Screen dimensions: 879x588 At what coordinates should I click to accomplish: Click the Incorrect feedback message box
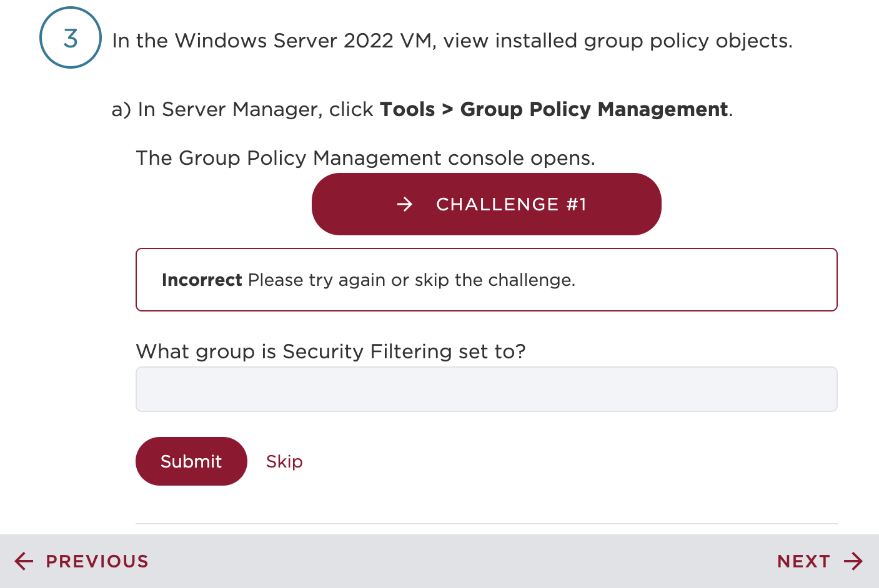pyautogui.click(x=487, y=280)
